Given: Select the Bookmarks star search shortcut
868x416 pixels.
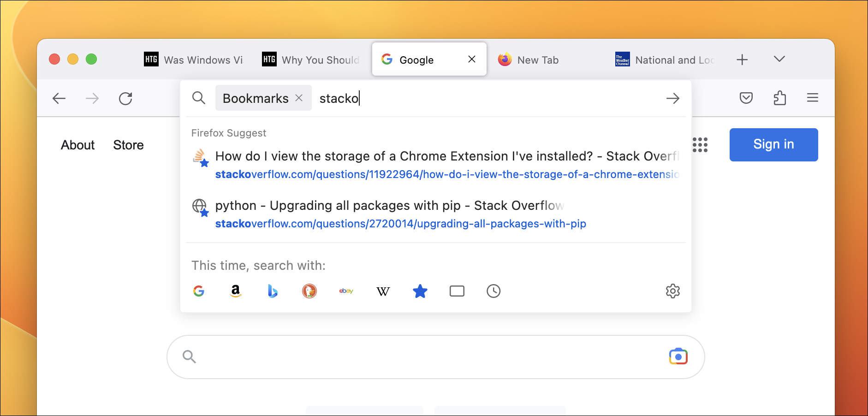Looking at the screenshot, I should (x=420, y=291).
